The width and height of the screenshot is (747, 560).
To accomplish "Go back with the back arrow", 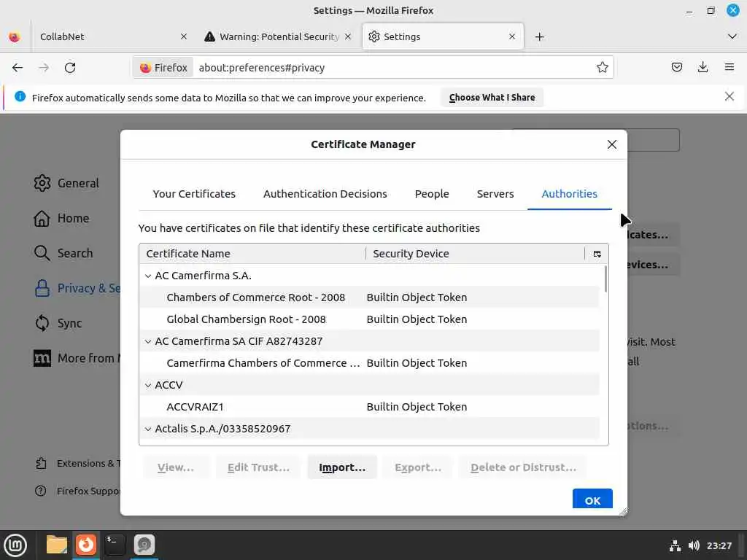I will coord(18,68).
